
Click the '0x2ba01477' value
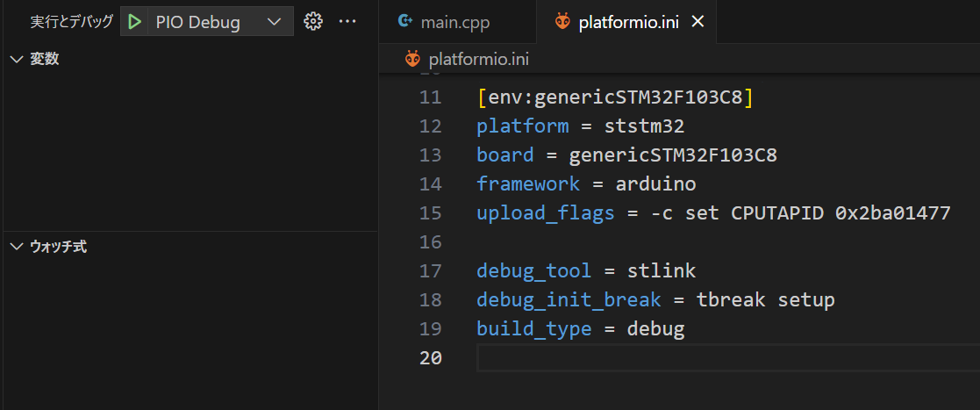[x=892, y=213]
